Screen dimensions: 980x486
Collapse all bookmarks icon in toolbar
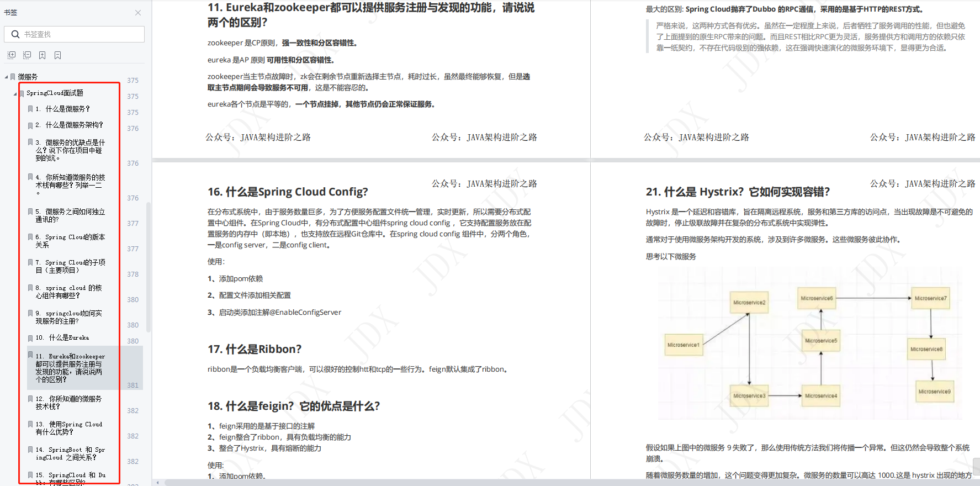click(27, 55)
